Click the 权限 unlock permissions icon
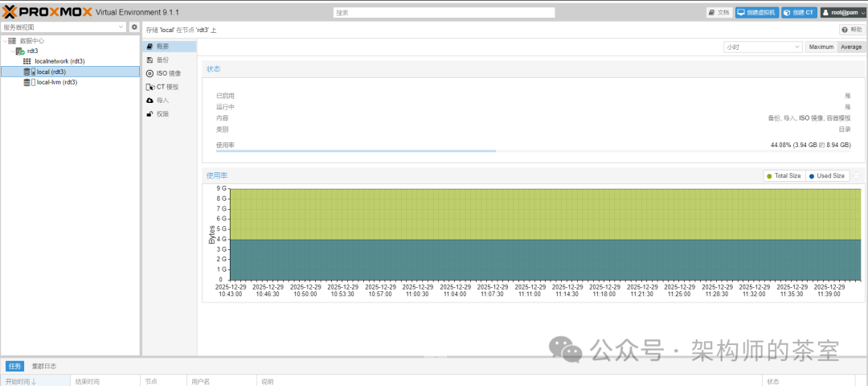 149,114
